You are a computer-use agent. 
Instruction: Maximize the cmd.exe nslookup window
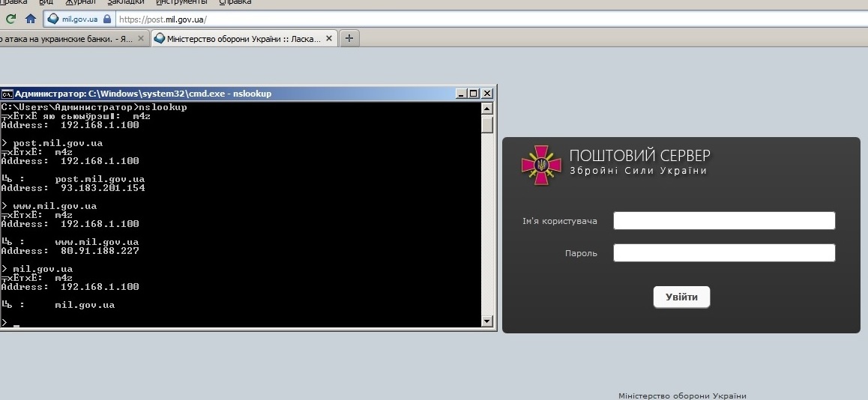tap(474, 94)
